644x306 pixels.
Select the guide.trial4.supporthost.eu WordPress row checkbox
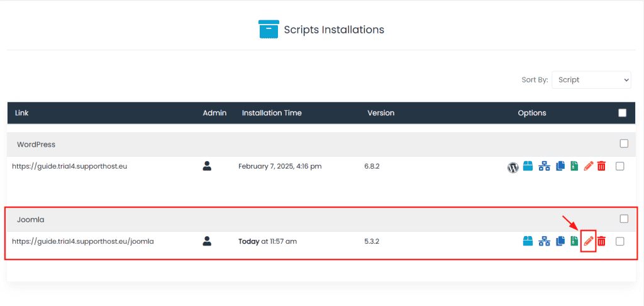coord(620,167)
